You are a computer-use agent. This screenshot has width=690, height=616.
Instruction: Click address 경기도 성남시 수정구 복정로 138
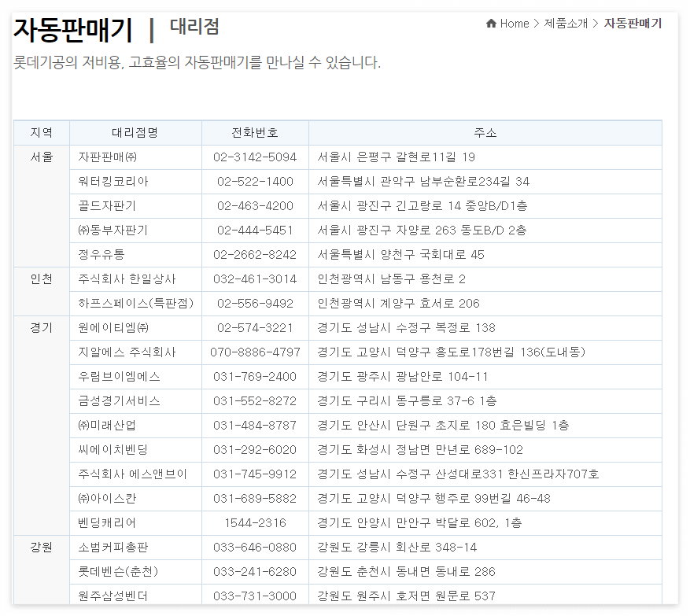click(407, 328)
